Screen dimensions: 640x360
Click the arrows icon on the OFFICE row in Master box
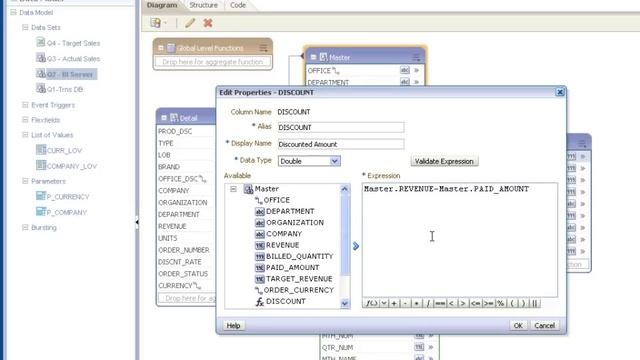(417, 70)
